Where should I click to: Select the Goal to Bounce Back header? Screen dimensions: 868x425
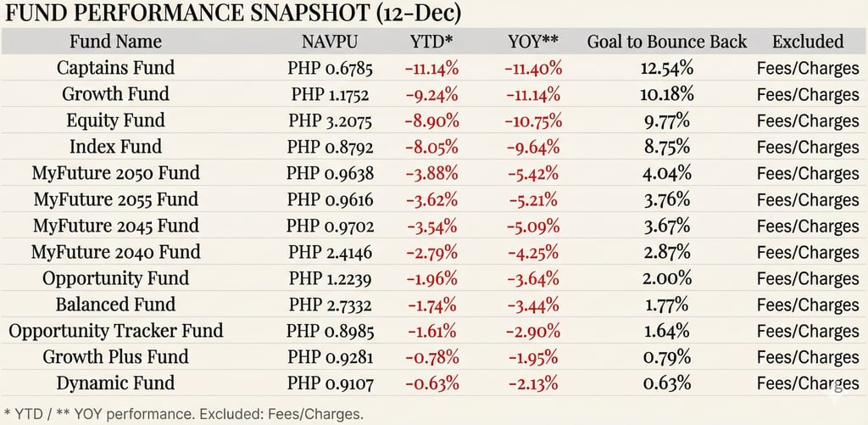pos(667,42)
